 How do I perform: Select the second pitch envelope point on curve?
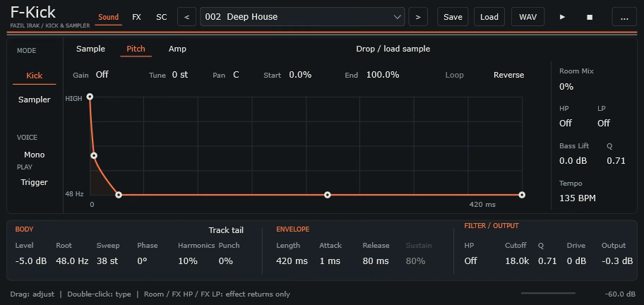click(x=94, y=155)
